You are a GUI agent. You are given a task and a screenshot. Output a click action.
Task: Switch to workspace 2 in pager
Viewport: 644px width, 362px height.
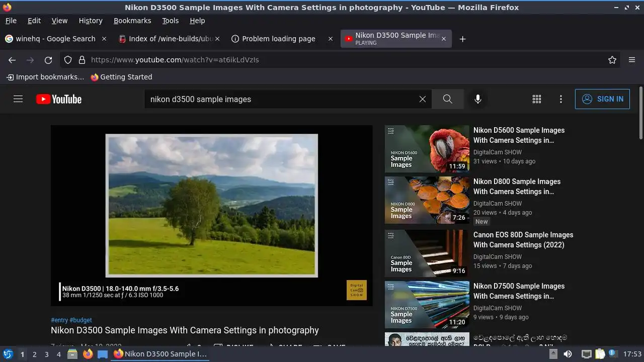point(34,354)
